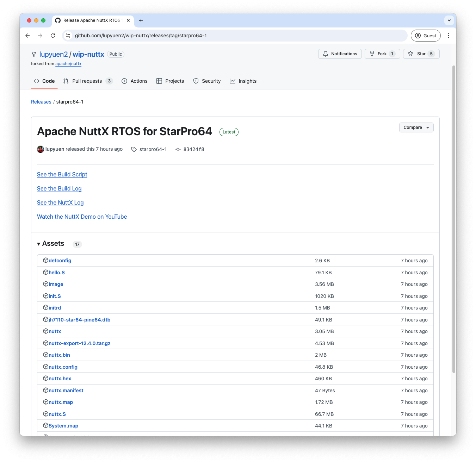Screen dimensions: 476x462
Task: Open the Insights tab
Action: click(x=243, y=81)
